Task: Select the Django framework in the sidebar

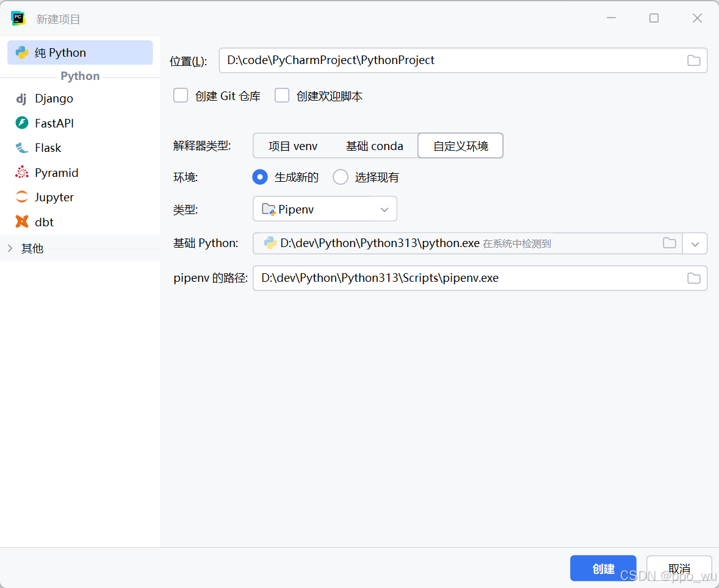Action: coord(54,98)
